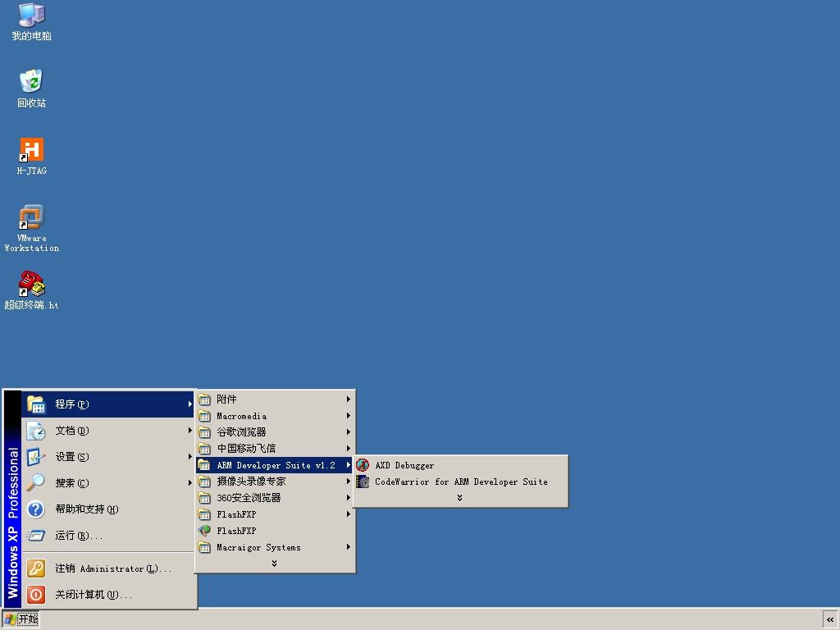
Task: Click the 谷歌浏览器 folder icon
Action: coord(204,431)
